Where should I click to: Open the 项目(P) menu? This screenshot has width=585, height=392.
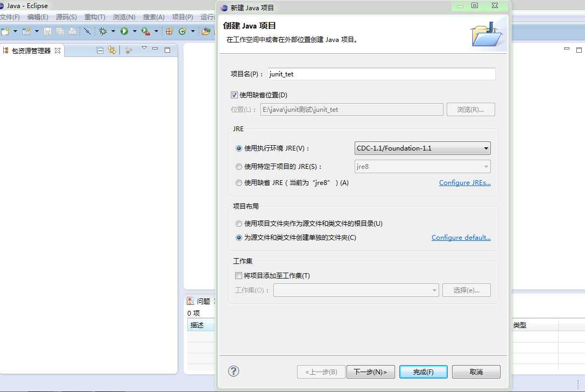tap(182, 17)
